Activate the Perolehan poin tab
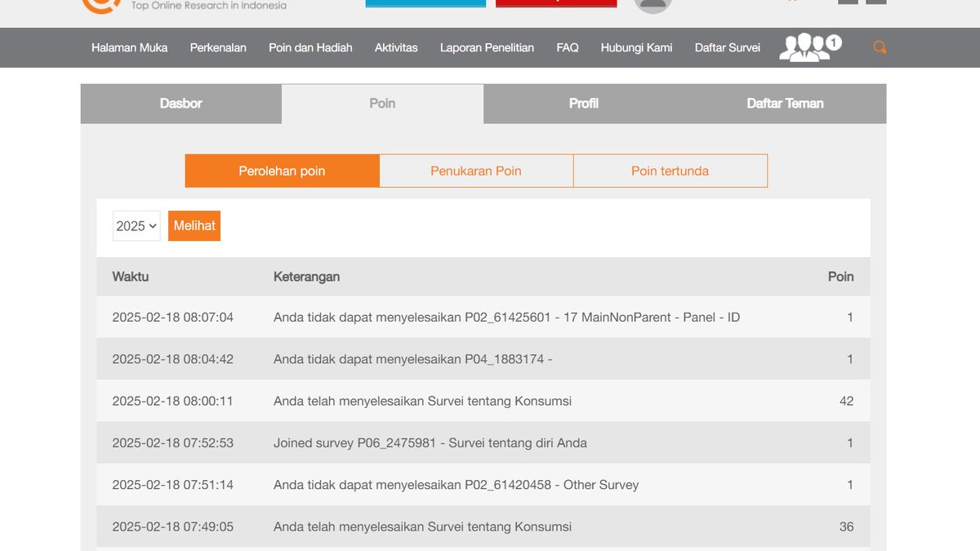This screenshot has width=980, height=551. [282, 171]
